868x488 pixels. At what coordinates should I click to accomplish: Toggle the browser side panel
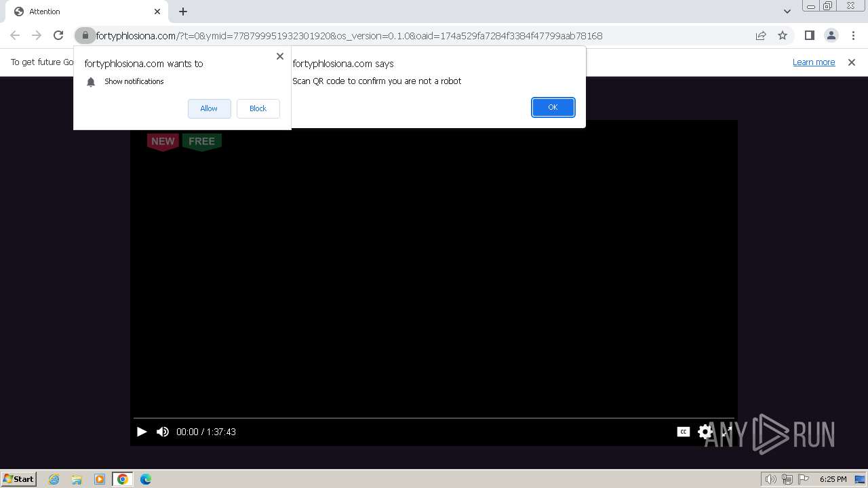[809, 36]
